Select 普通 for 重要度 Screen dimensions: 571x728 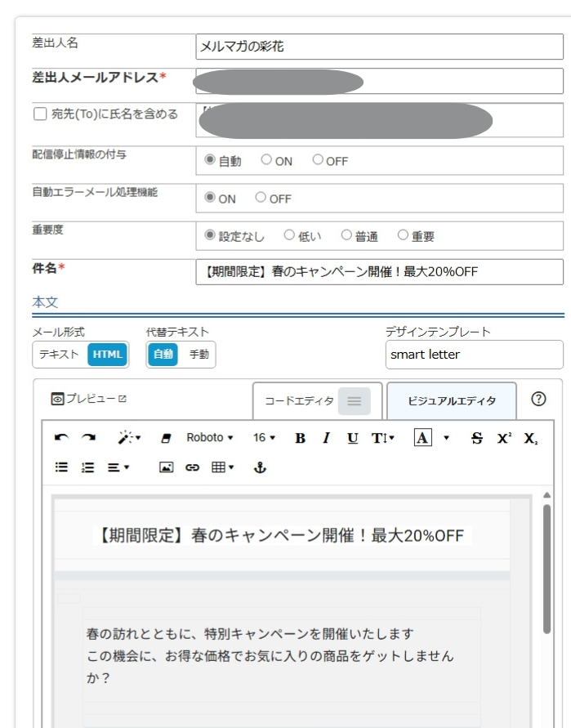[346, 235]
